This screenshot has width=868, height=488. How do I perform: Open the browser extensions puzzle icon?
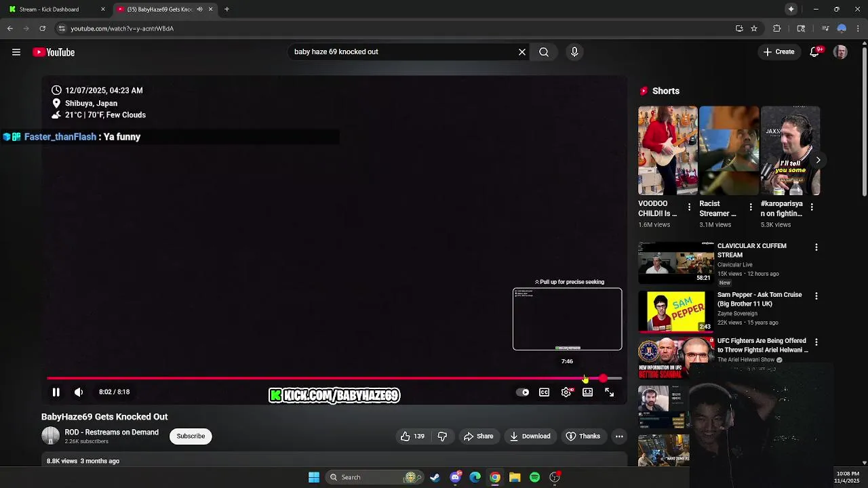tap(777, 28)
